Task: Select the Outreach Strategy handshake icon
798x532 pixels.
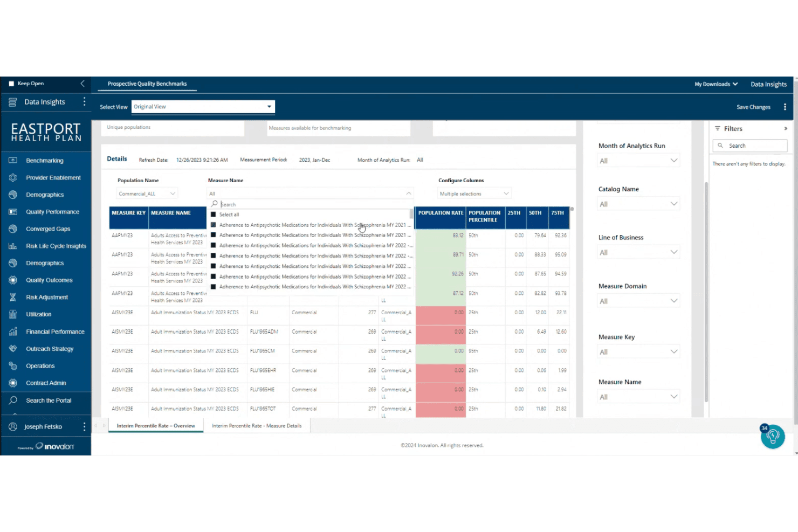Action: click(13, 349)
